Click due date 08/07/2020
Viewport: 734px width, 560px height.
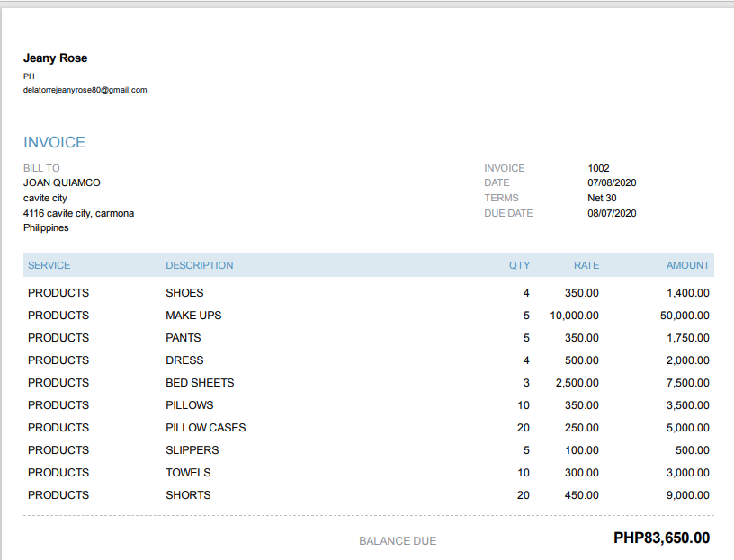pyautogui.click(x=612, y=213)
